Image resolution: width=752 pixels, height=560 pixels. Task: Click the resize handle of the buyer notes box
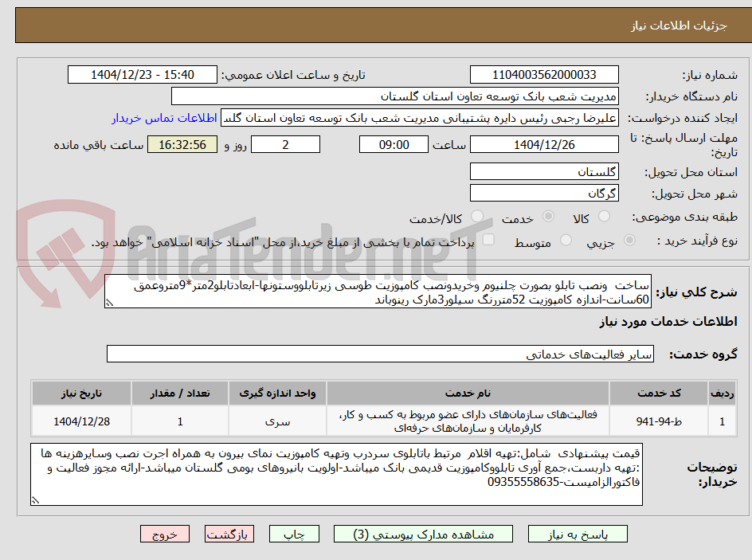click(x=35, y=500)
